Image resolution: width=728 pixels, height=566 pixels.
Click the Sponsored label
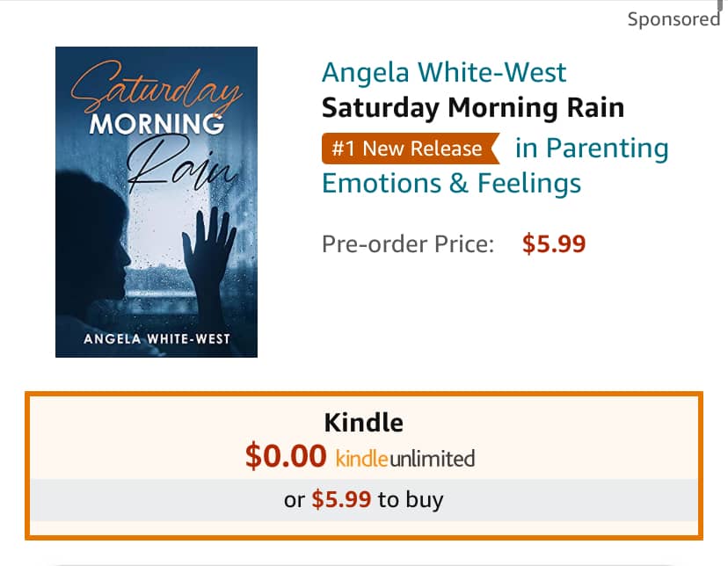pyautogui.click(x=673, y=19)
